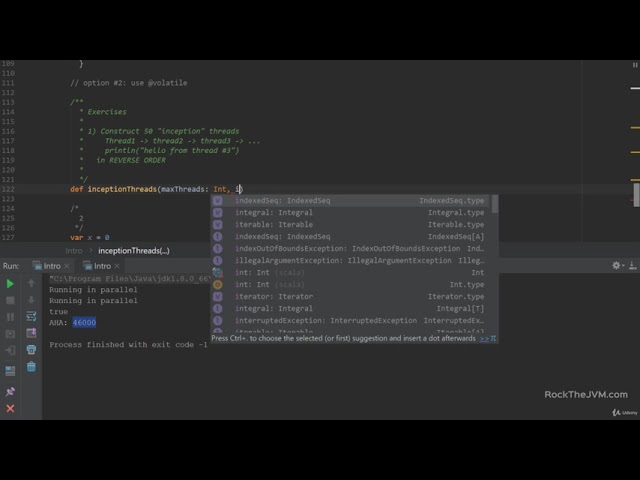Click the up stack trace arrow
Image resolution: width=640 pixels, height=480 pixels.
31,283
